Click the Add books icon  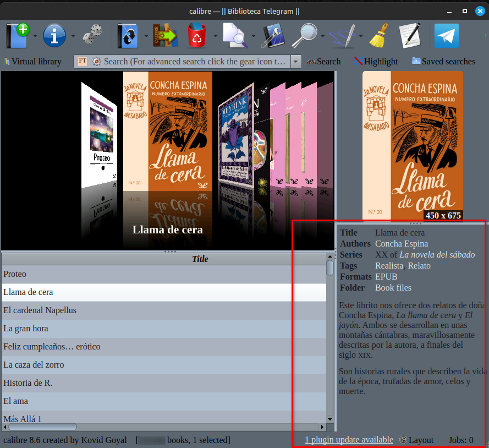[18, 36]
